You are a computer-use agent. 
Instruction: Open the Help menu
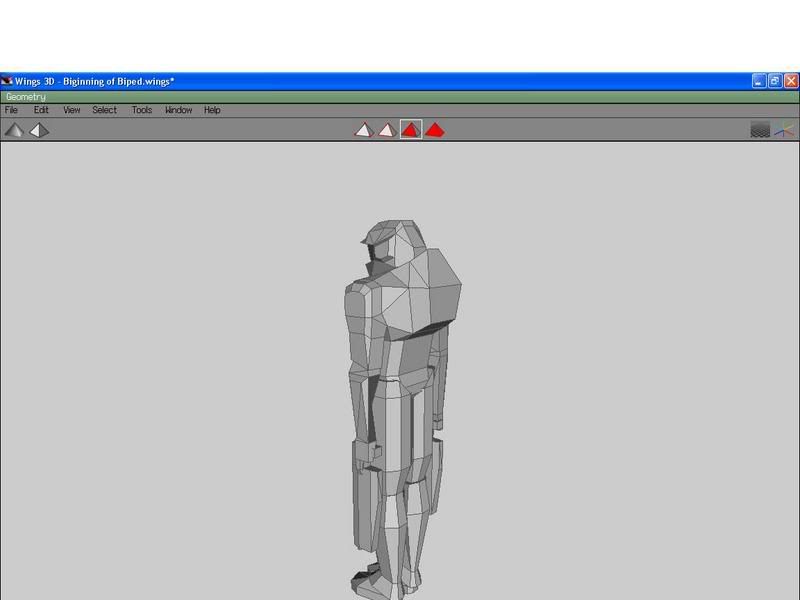[212, 110]
